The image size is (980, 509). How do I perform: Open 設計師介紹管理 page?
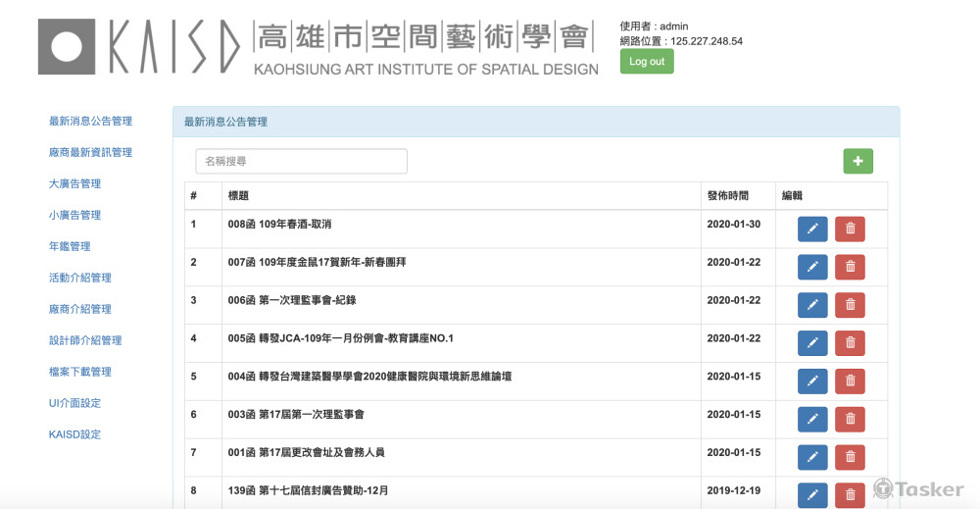pos(85,341)
